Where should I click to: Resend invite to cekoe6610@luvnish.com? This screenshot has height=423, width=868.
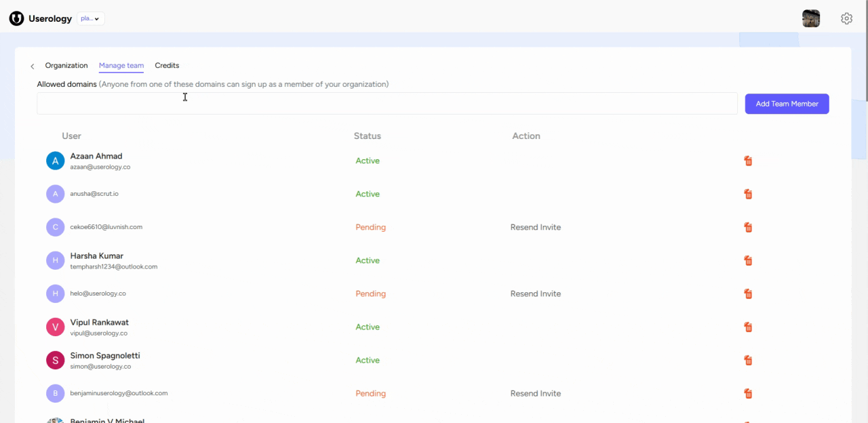coord(535,227)
